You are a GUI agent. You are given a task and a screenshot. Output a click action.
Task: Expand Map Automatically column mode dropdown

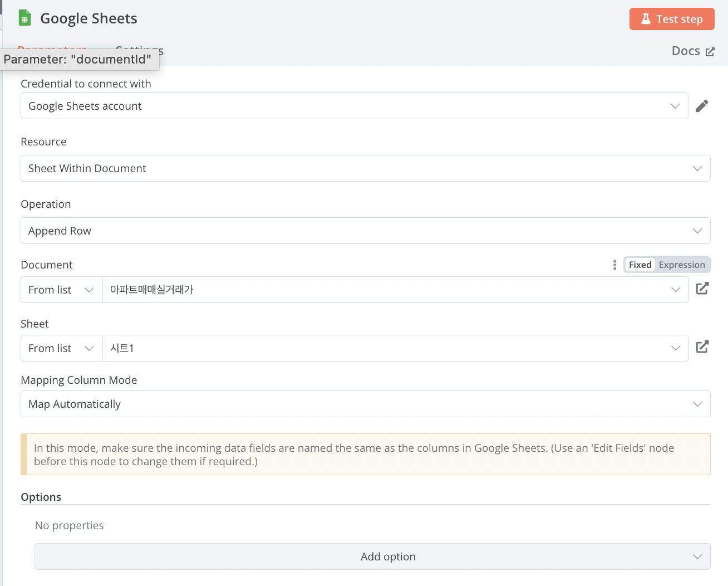coord(365,404)
